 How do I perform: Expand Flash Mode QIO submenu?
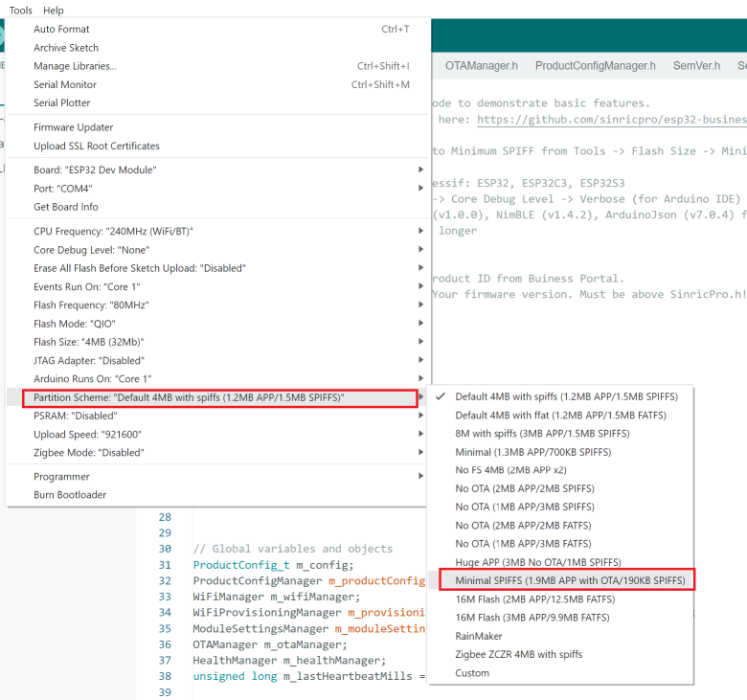(217, 324)
